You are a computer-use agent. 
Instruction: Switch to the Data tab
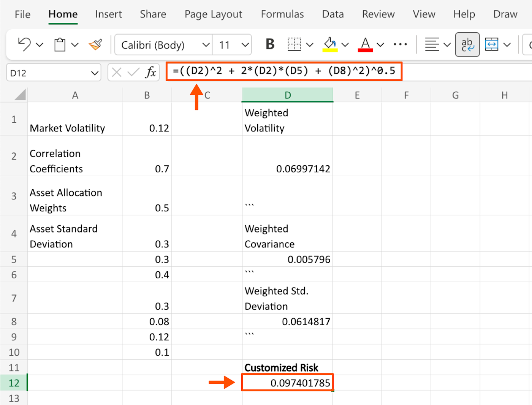coord(333,14)
